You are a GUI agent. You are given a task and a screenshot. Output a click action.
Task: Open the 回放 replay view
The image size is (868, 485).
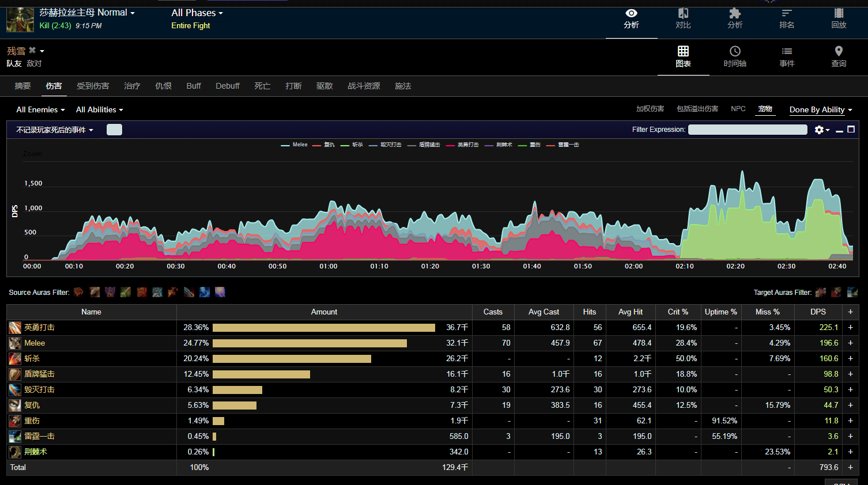click(839, 19)
